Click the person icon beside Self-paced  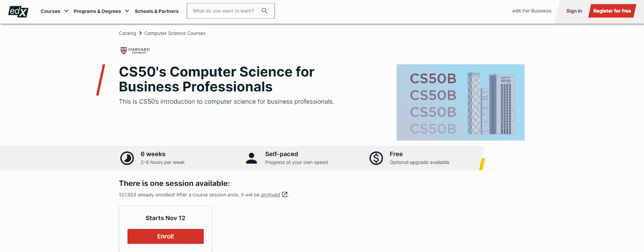tap(252, 158)
